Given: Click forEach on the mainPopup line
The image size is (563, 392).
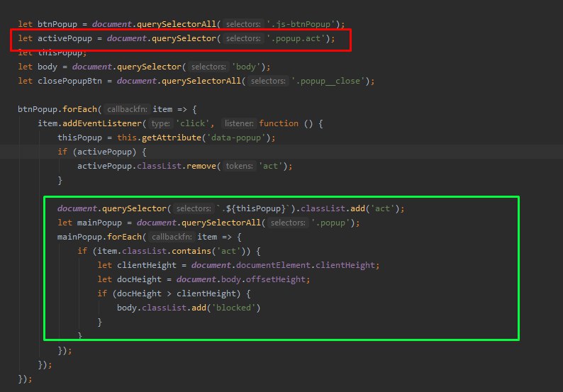Looking at the screenshot, I should [x=124, y=237].
